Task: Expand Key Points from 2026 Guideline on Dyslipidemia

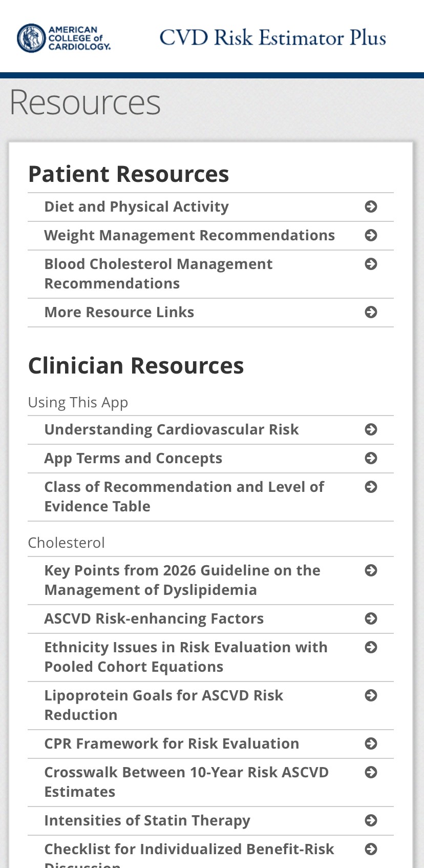Action: (182, 580)
